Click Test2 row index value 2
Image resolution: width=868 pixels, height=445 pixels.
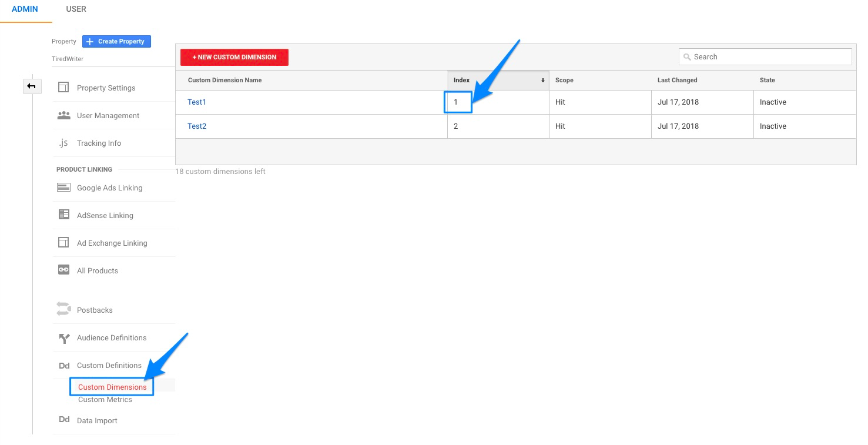(456, 126)
